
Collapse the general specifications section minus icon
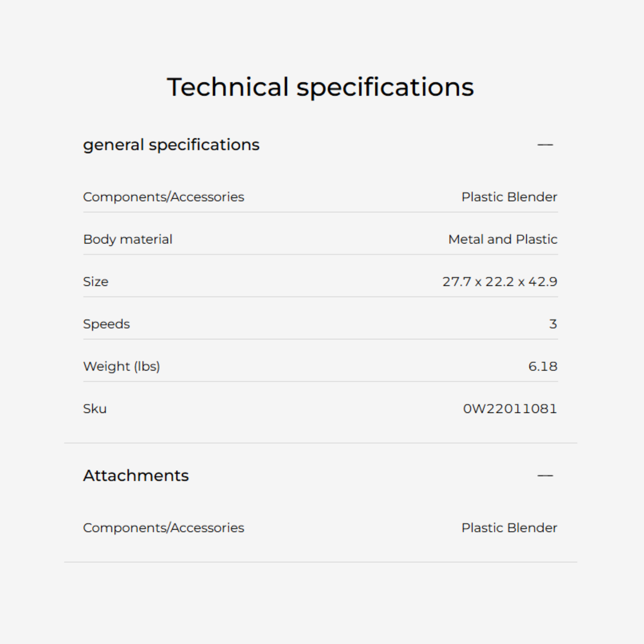click(x=545, y=145)
